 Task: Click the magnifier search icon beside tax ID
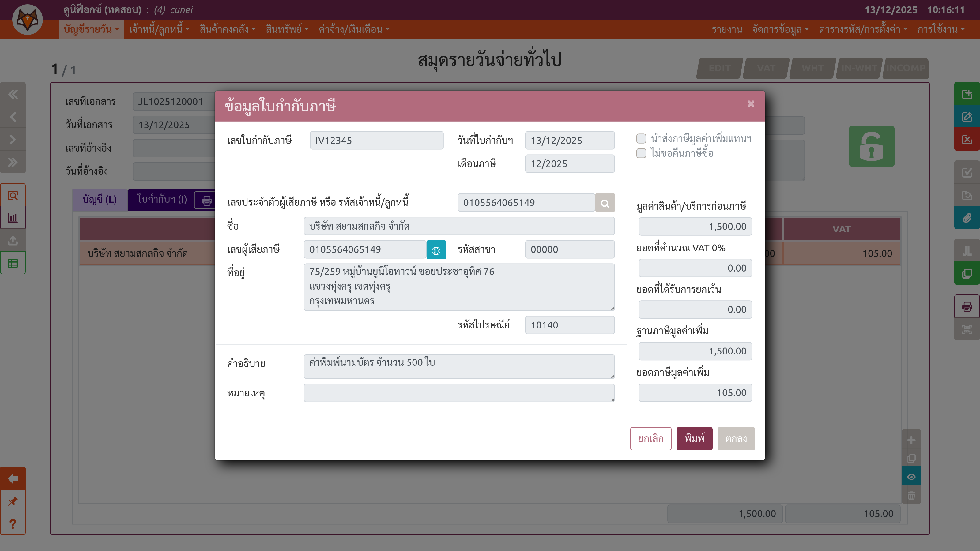pyautogui.click(x=605, y=203)
